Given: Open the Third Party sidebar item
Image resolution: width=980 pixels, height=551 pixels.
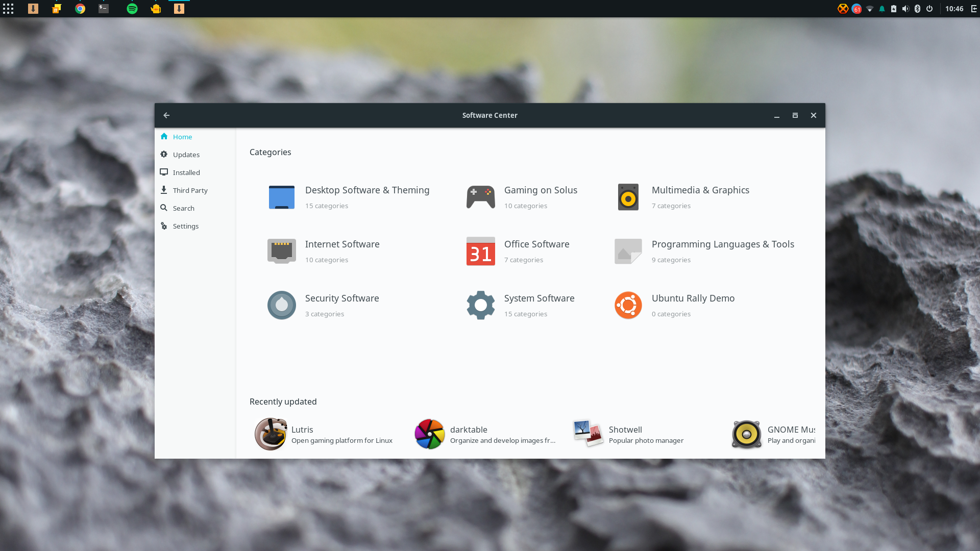Looking at the screenshot, I should 195,190.
